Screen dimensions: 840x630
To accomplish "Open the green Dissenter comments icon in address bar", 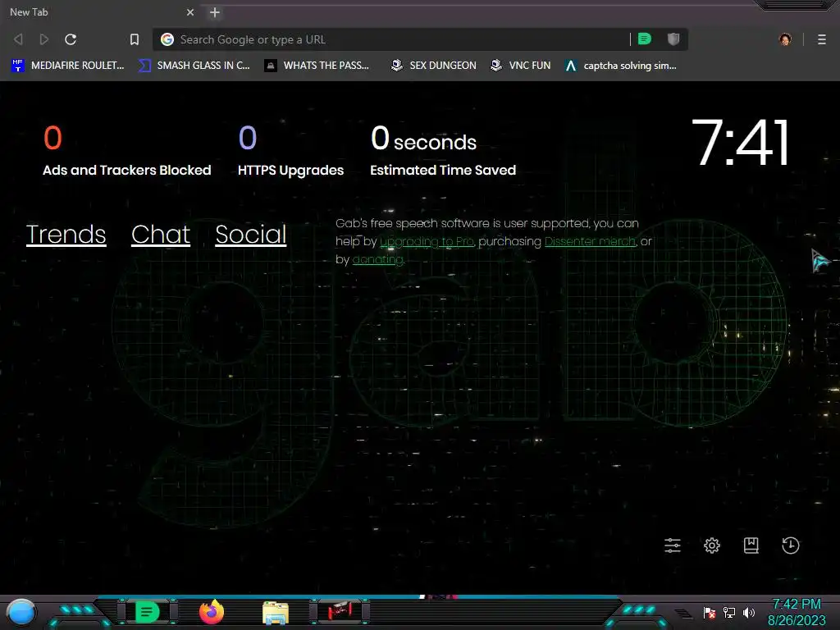I will [645, 39].
